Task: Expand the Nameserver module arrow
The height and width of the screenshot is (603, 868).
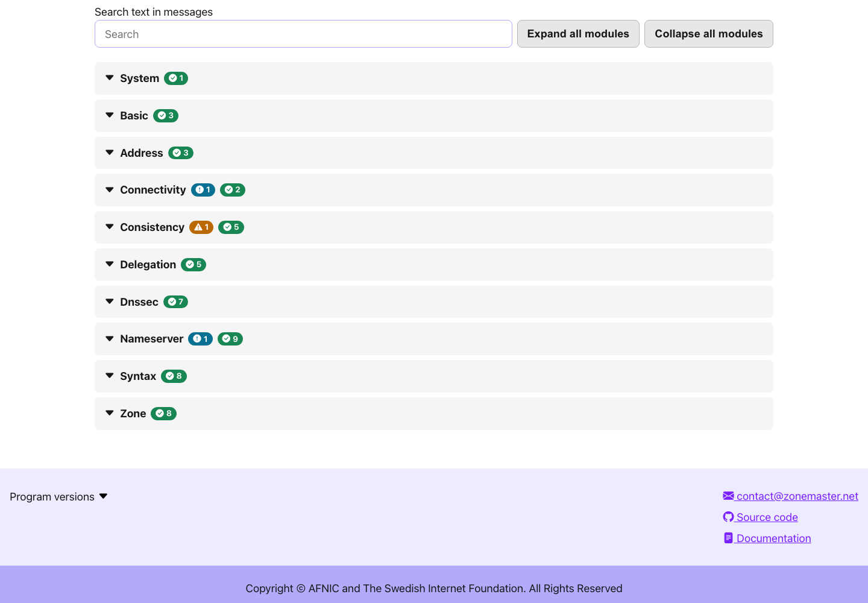Action: pyautogui.click(x=110, y=339)
